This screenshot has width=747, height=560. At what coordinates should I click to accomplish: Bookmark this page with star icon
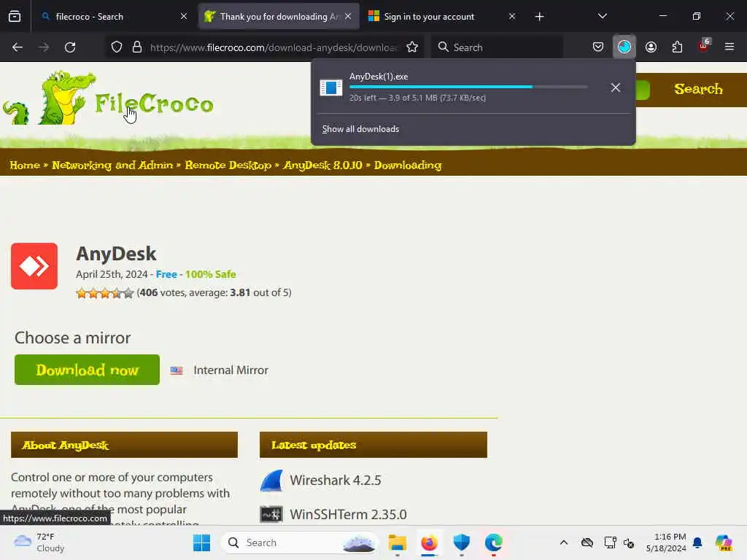coord(412,47)
